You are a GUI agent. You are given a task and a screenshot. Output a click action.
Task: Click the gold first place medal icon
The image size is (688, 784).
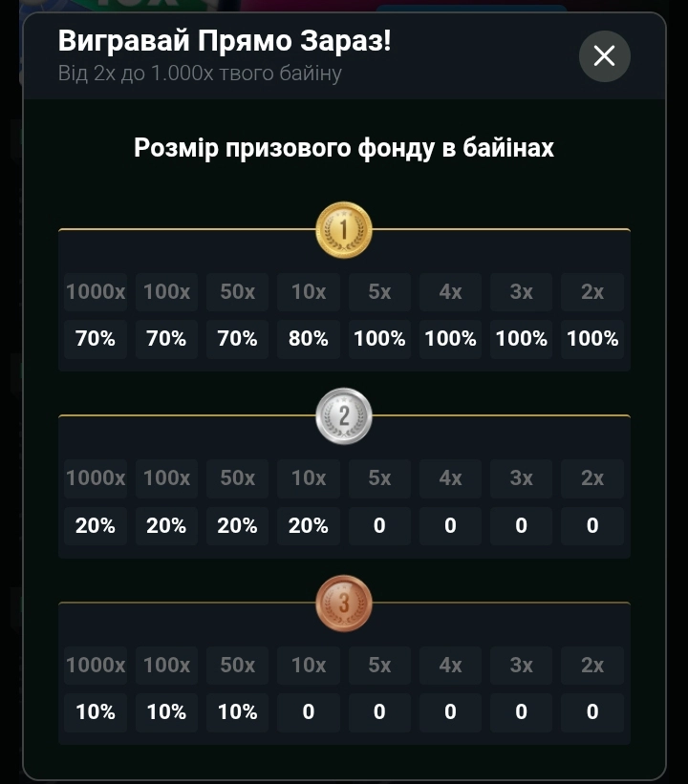click(344, 230)
